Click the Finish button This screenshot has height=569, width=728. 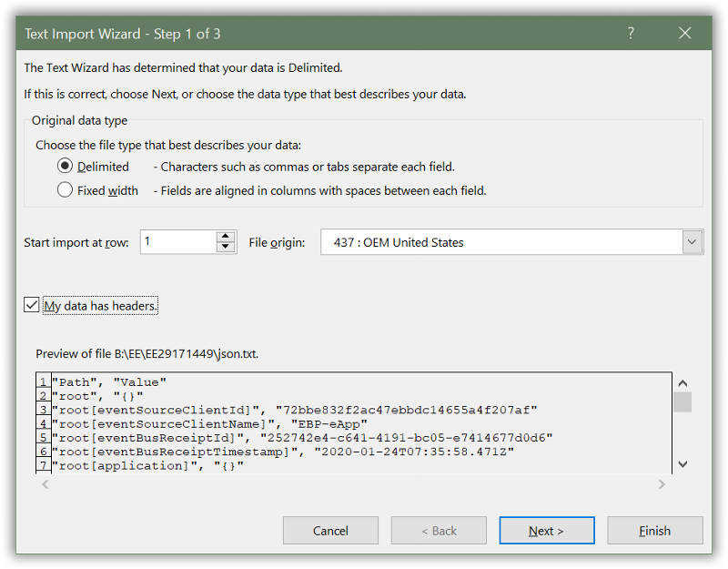point(654,531)
